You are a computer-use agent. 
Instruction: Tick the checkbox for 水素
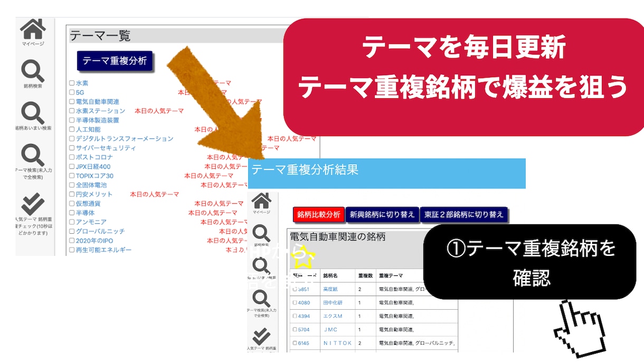[x=72, y=83]
